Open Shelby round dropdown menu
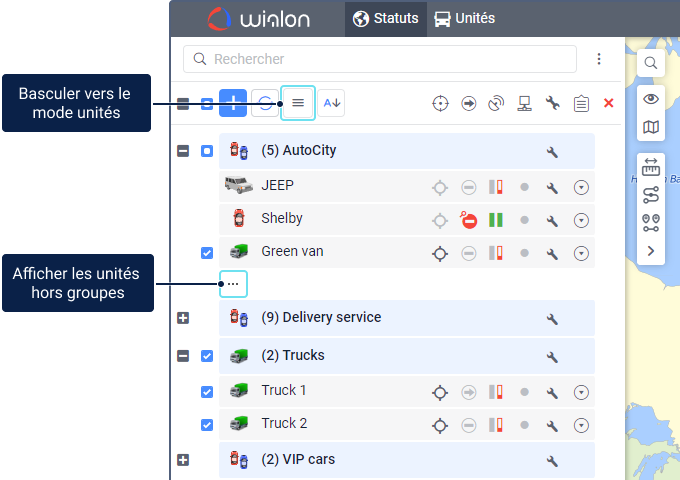680x480 pixels. 581,220
